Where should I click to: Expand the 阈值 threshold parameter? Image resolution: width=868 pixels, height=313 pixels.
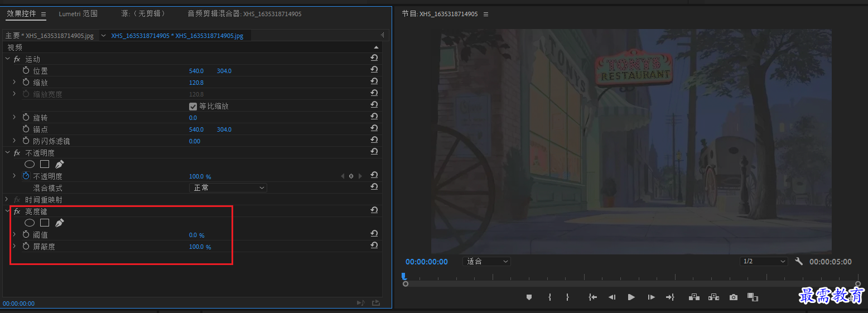pos(15,234)
